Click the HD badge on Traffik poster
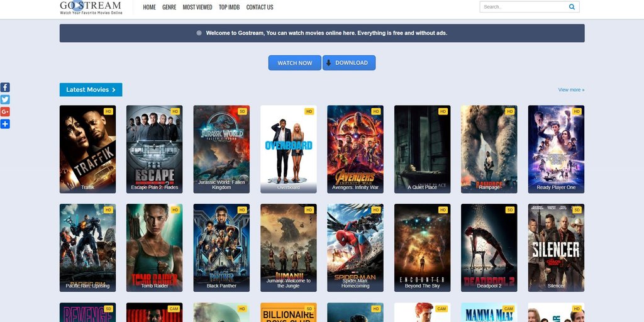644x322 pixels. 108,111
